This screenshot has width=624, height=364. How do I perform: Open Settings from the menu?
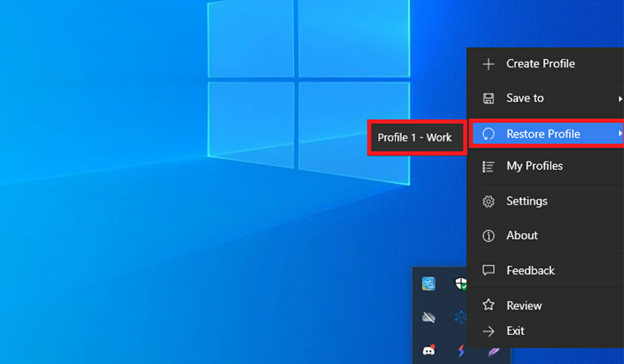(x=527, y=201)
